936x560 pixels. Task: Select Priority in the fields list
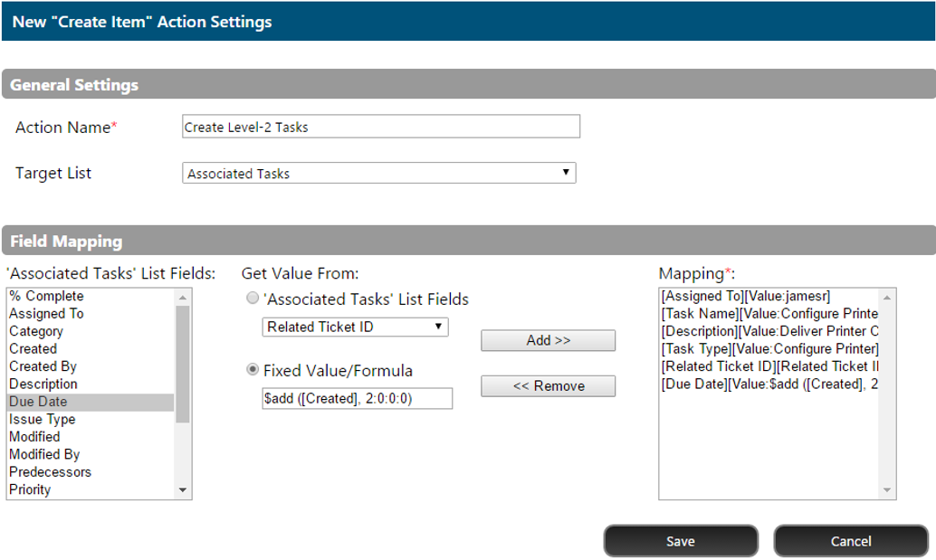coord(30,489)
